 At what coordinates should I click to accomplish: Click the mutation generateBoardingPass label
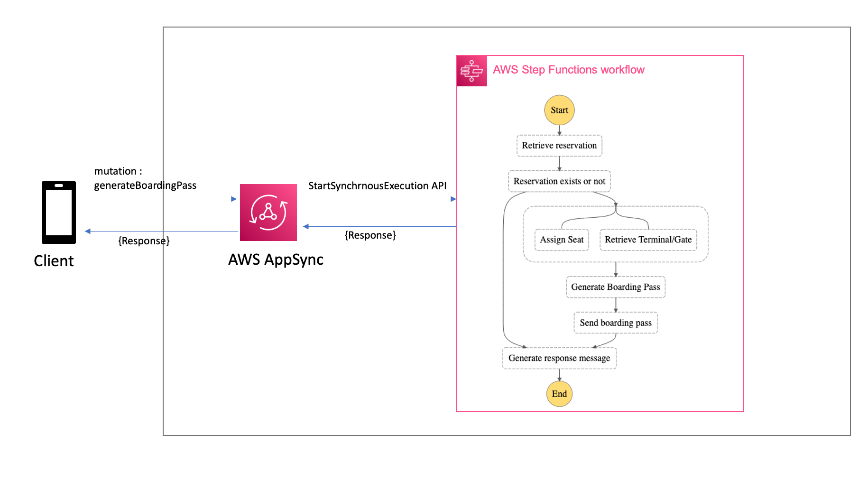pos(145,178)
